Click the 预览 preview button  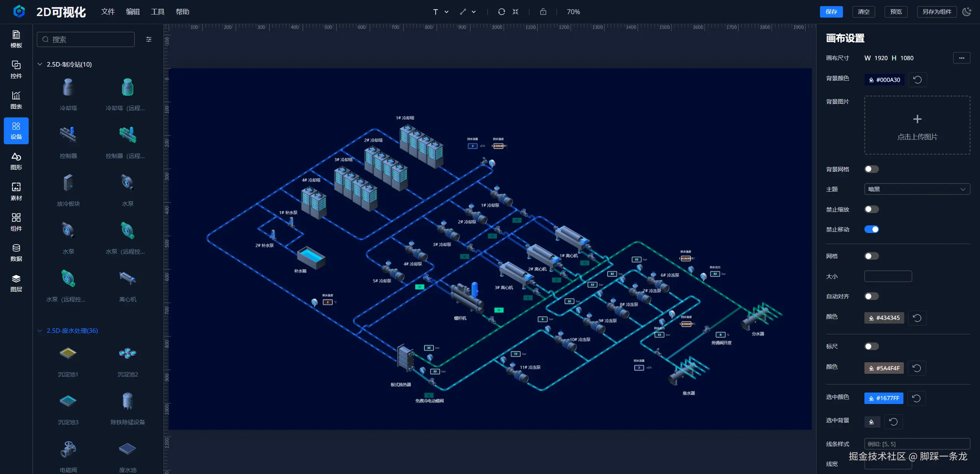point(896,12)
